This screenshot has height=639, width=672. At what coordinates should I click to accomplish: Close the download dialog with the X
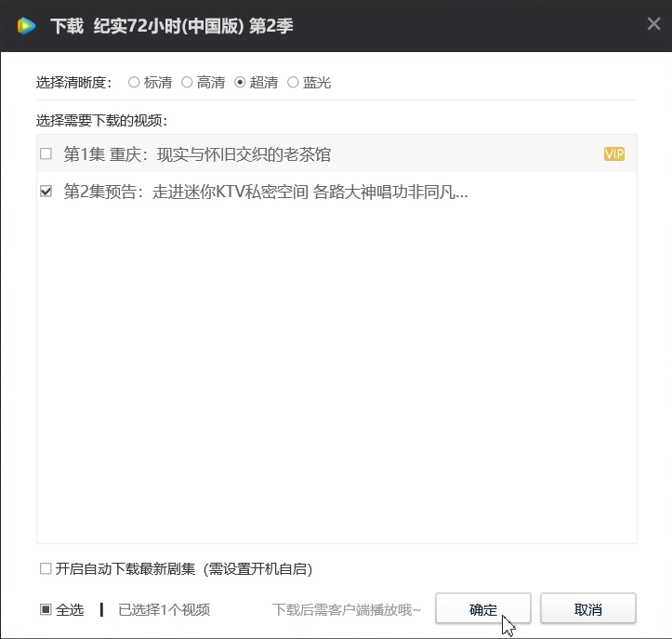pos(653,25)
